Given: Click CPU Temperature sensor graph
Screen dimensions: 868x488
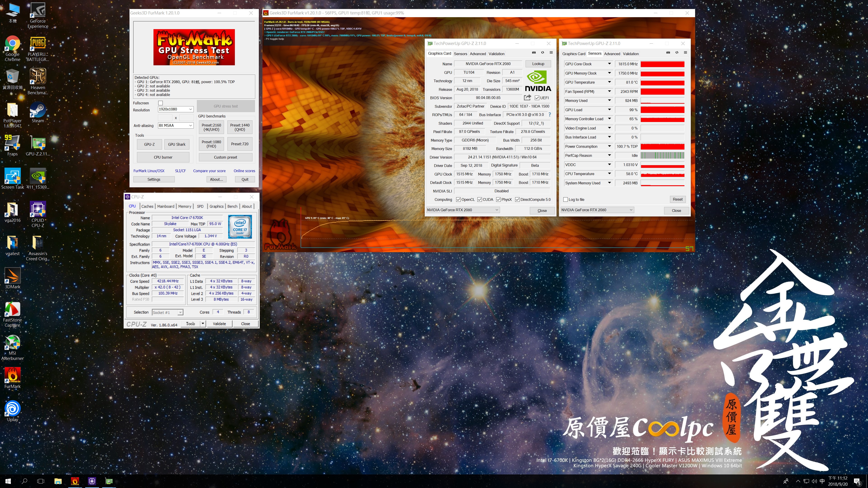Looking at the screenshot, I should point(663,174).
